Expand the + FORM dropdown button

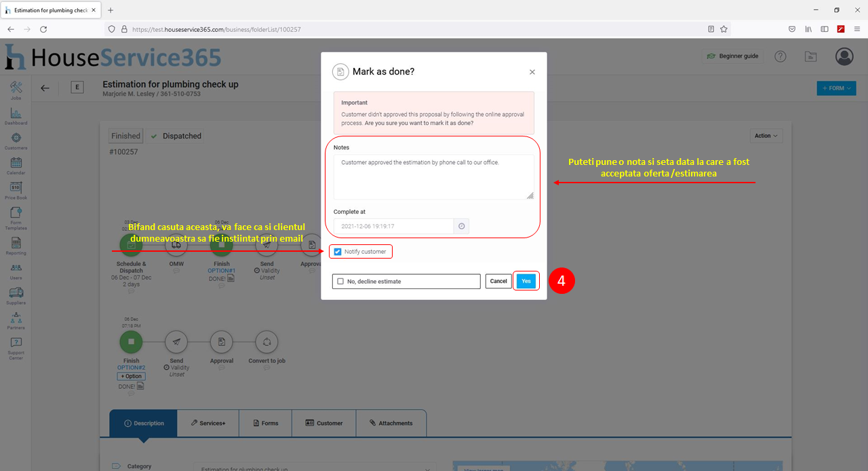coord(836,88)
